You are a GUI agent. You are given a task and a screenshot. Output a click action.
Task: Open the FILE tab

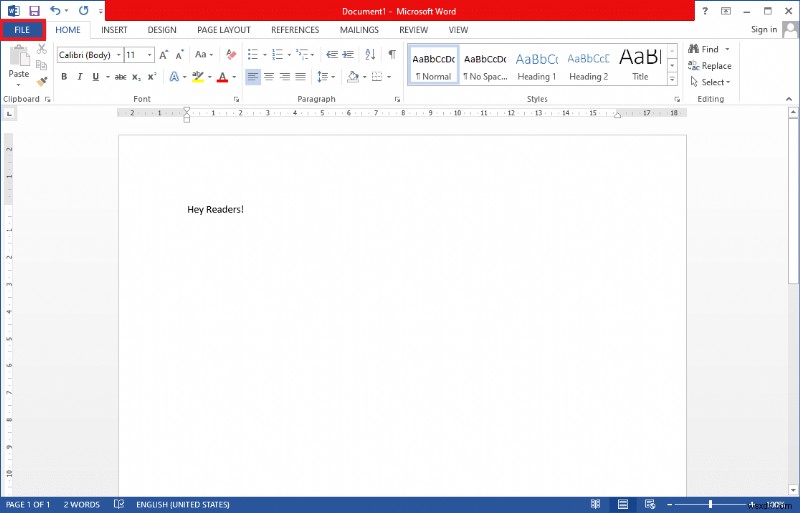pos(22,30)
